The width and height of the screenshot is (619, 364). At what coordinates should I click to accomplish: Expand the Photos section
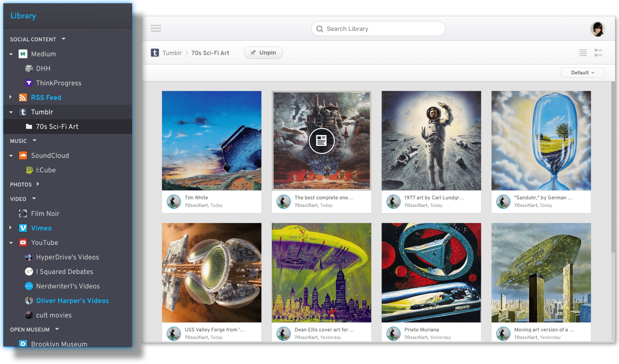(38, 184)
